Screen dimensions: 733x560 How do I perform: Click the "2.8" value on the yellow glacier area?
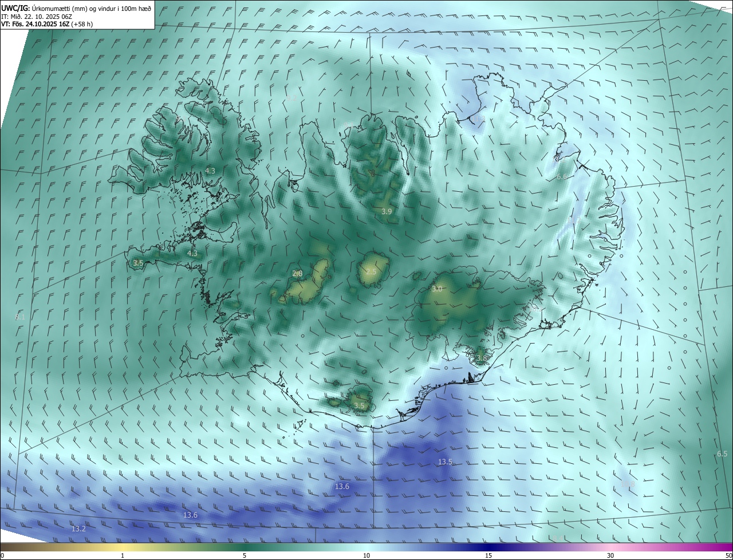click(x=297, y=273)
